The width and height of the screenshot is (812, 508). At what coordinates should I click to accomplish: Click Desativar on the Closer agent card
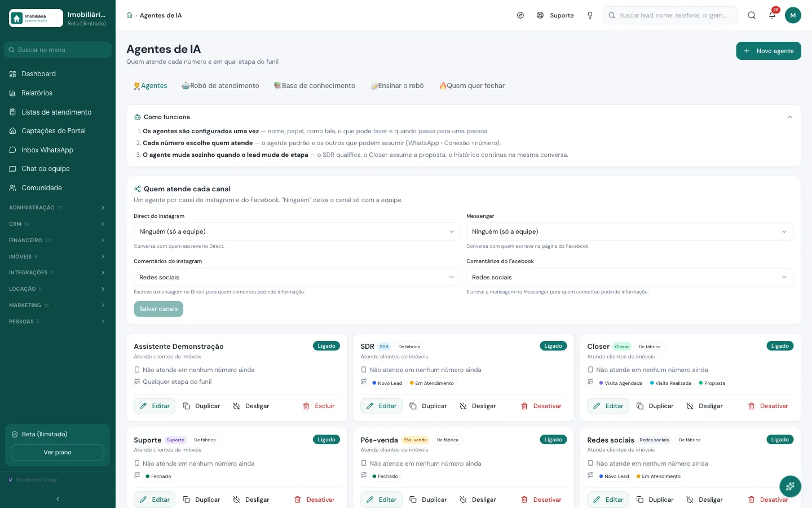click(768, 406)
